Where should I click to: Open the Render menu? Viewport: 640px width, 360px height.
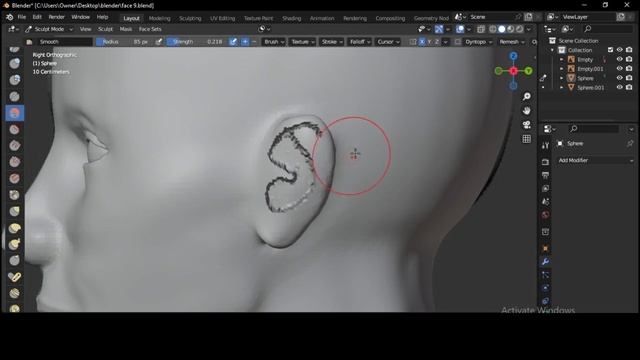tap(57, 17)
